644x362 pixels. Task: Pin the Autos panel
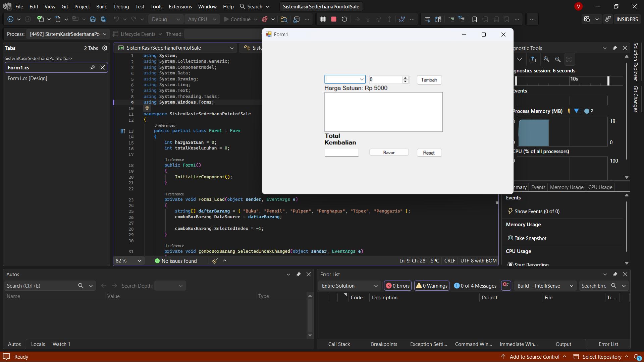coord(299,275)
